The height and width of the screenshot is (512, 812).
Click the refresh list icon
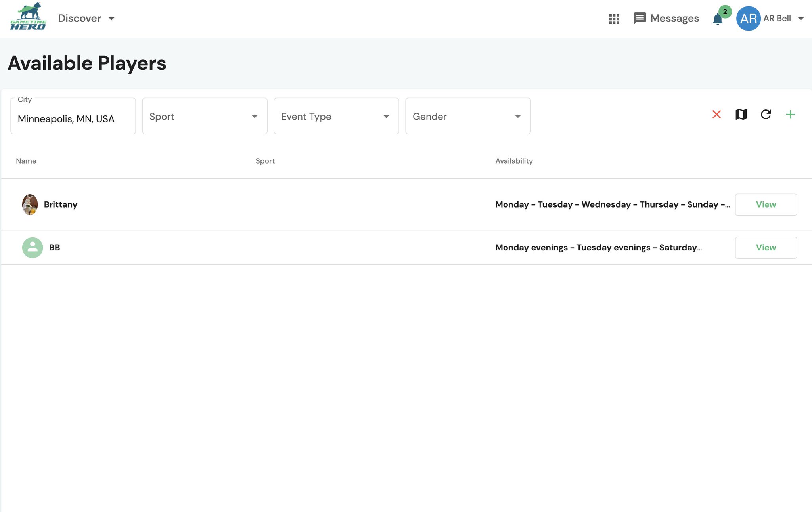766,115
